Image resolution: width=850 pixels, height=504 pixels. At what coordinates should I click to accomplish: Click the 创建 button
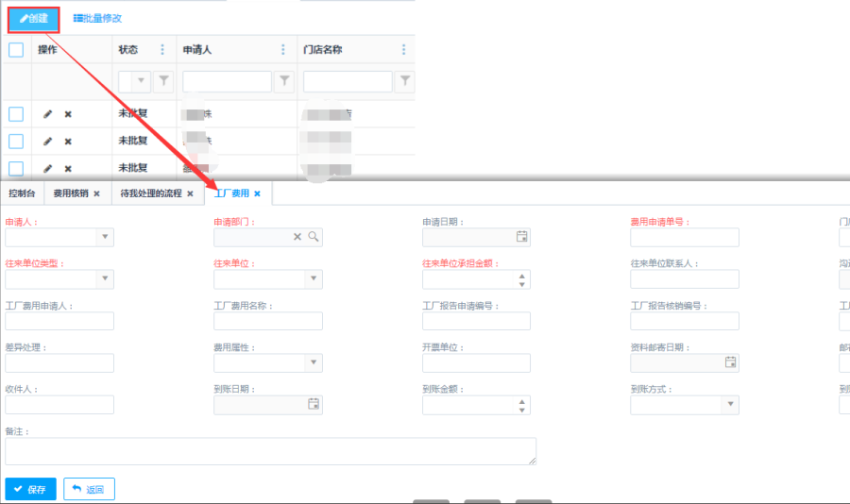coord(34,19)
